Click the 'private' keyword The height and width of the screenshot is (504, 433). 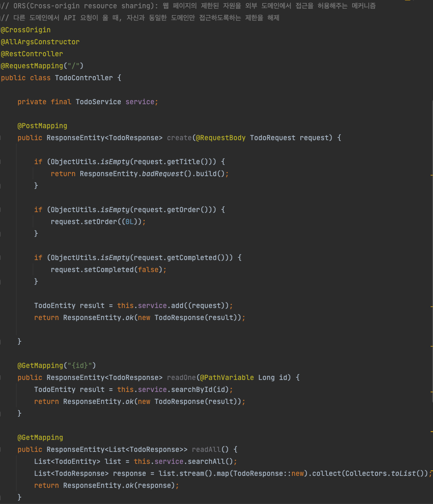click(x=32, y=102)
